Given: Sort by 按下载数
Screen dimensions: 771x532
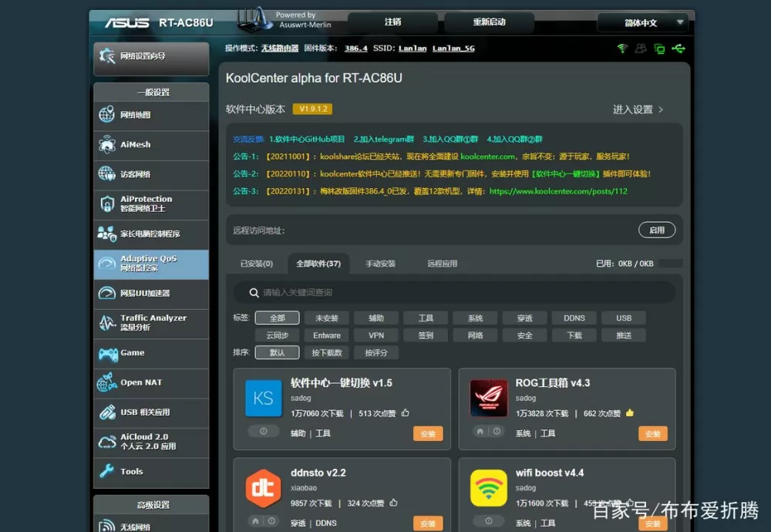Looking at the screenshot, I should click(x=326, y=352).
